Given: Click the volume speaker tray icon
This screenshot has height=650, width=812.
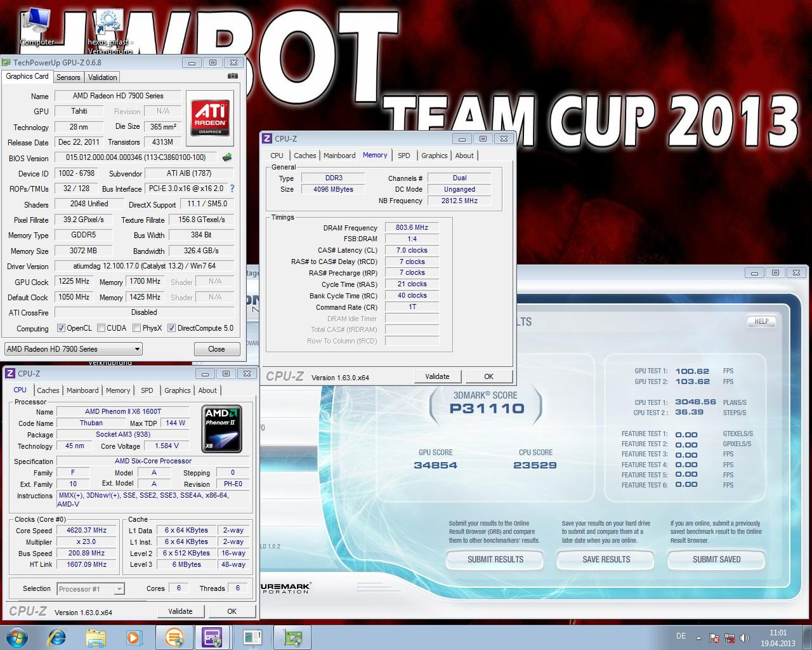Looking at the screenshot, I should [x=744, y=638].
